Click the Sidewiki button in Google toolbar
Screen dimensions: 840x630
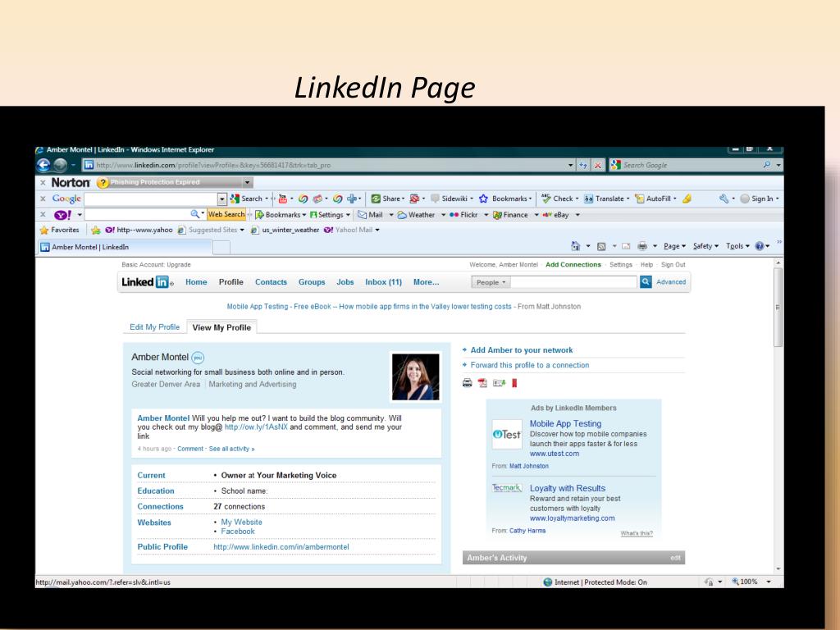pos(452,199)
